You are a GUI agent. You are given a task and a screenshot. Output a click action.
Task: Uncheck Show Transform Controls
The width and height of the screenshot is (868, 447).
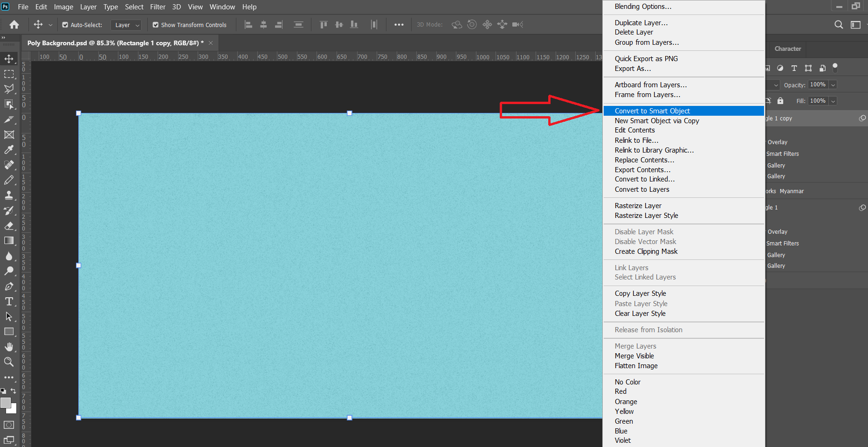[156, 25]
